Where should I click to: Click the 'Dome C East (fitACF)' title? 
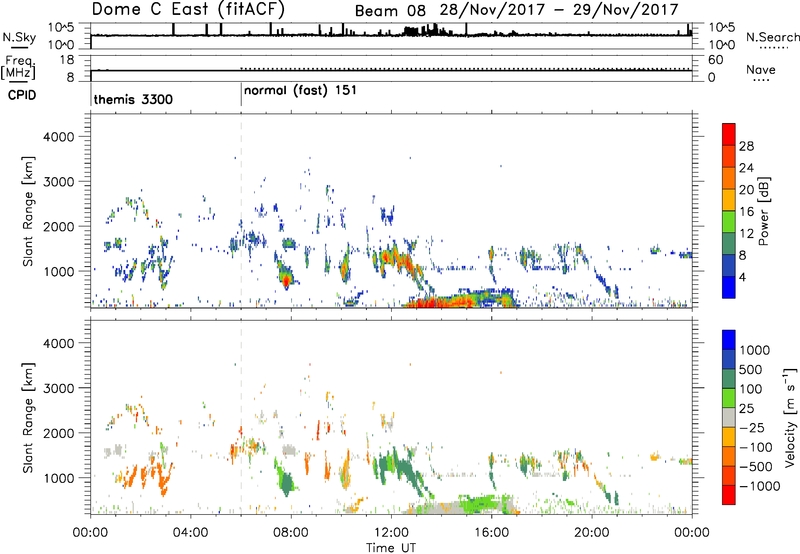click(x=188, y=9)
